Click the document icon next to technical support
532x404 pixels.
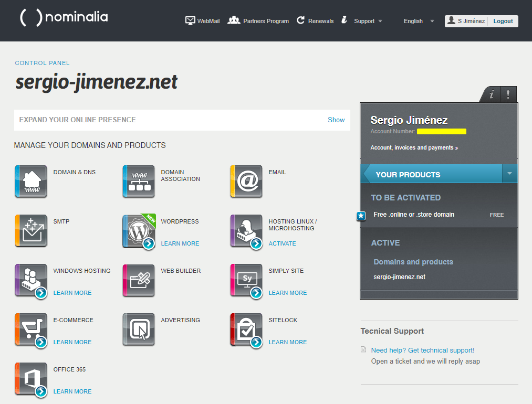tap(363, 349)
